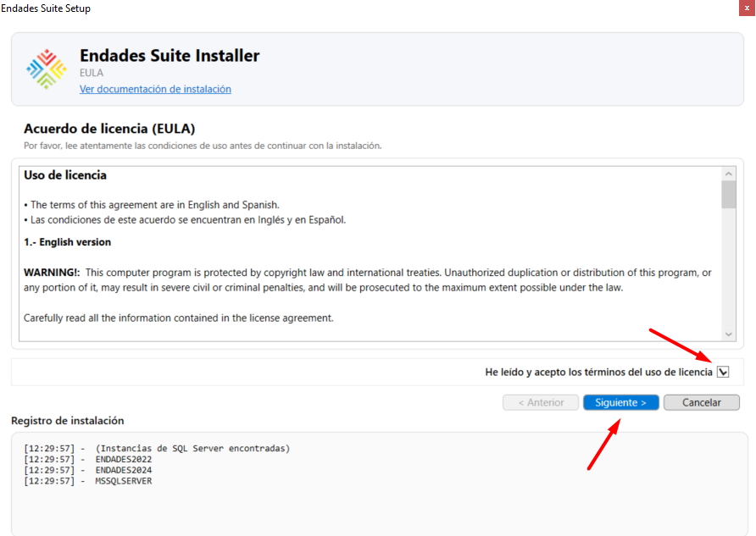The height and width of the screenshot is (536, 756).
Task: Click the EULA vertical scrollbar thumb
Action: point(729,194)
